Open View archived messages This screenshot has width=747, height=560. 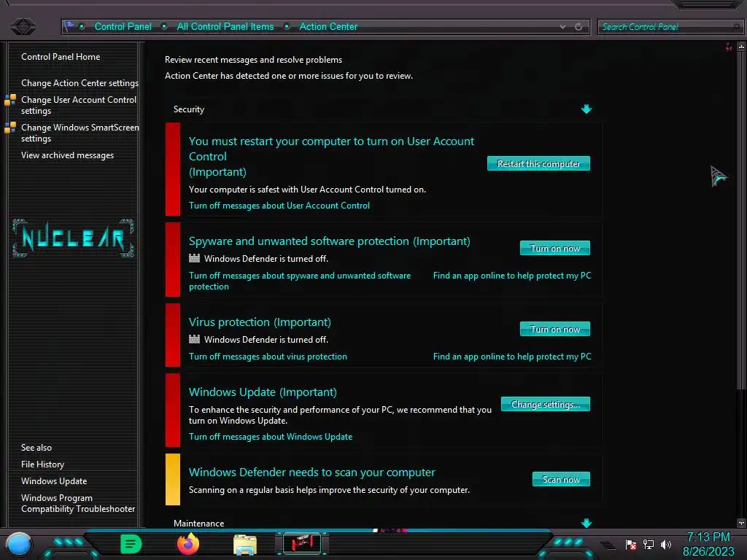[x=67, y=155]
